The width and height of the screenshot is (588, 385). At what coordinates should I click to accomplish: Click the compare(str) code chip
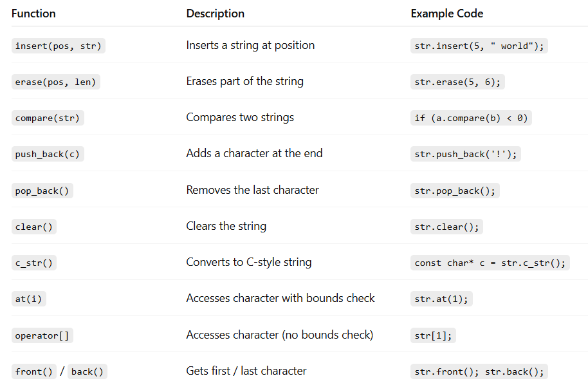pyautogui.click(x=48, y=118)
